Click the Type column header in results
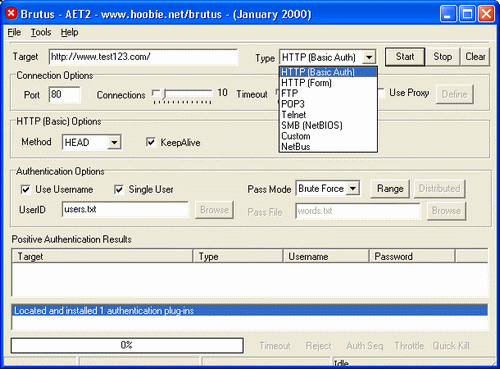The image size is (500, 369). click(238, 256)
